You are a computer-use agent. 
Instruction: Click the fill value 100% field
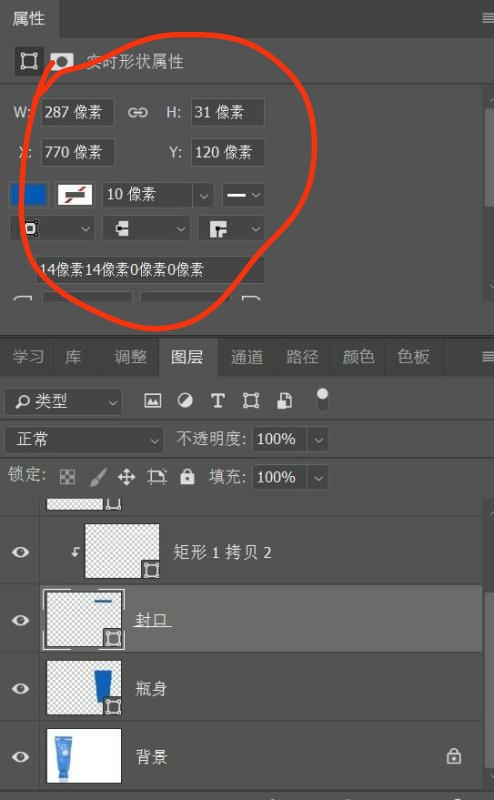(280, 478)
